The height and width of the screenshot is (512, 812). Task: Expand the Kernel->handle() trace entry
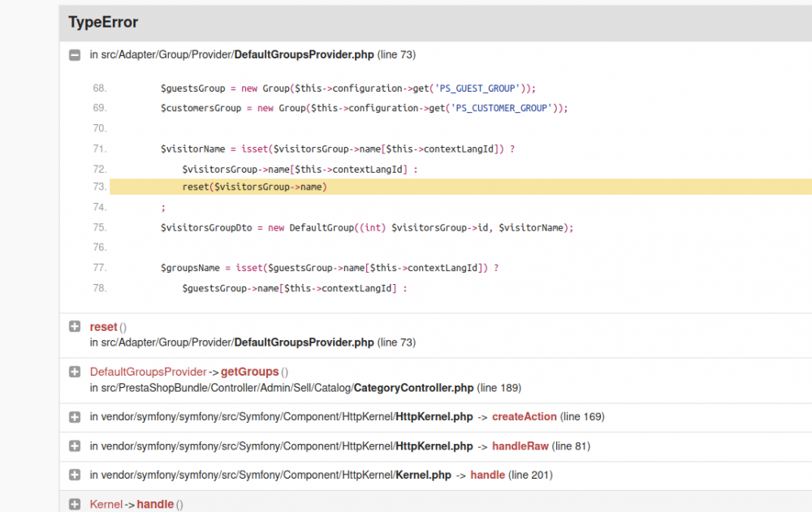point(75,504)
